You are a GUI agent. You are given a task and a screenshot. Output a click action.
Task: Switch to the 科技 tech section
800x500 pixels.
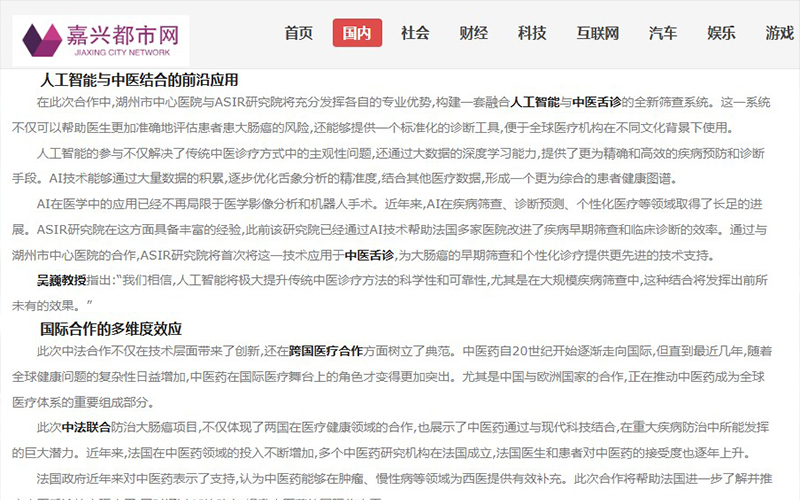(x=532, y=33)
